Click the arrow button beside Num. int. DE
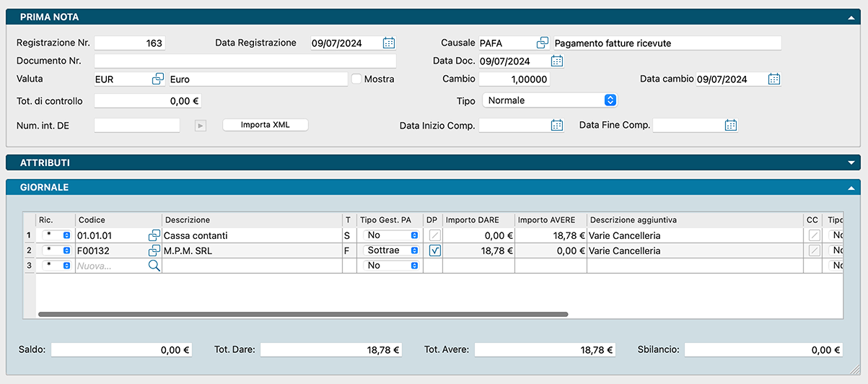Image resolution: width=868 pixels, height=384 pixels. click(201, 126)
